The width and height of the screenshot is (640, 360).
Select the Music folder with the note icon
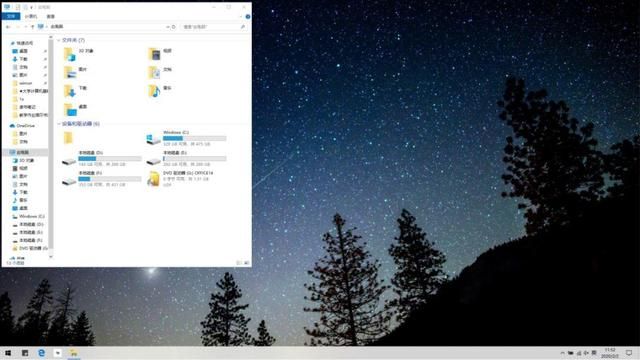154,91
